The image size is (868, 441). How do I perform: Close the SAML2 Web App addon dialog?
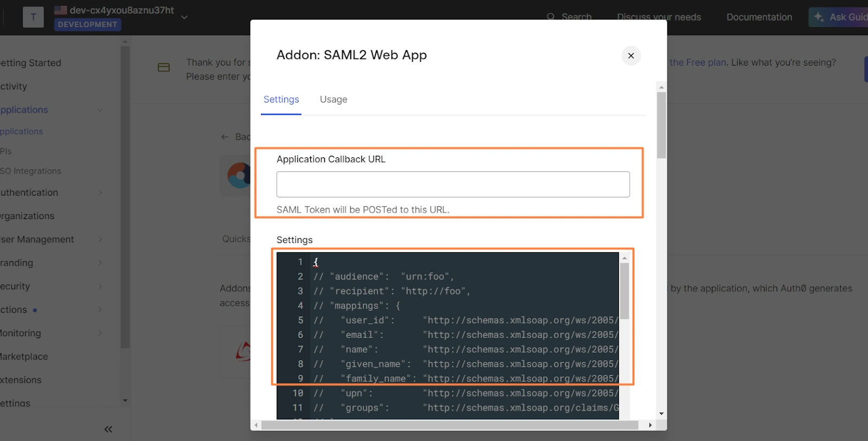click(x=631, y=55)
